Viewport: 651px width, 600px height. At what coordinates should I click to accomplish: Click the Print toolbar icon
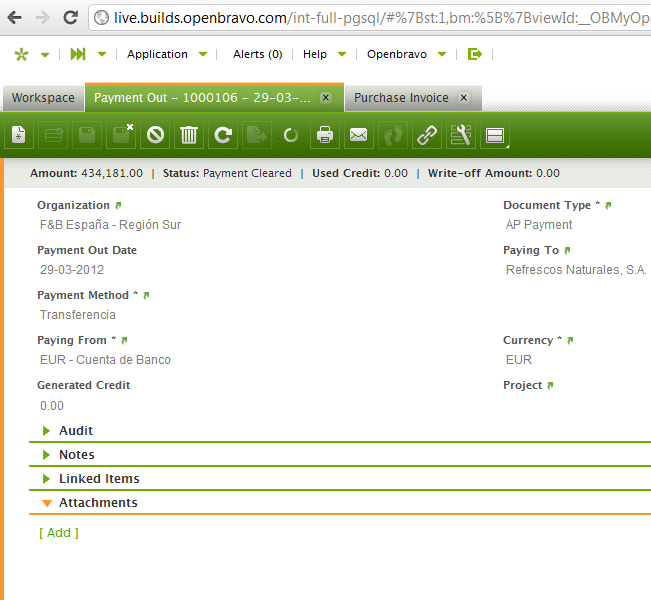click(x=325, y=135)
